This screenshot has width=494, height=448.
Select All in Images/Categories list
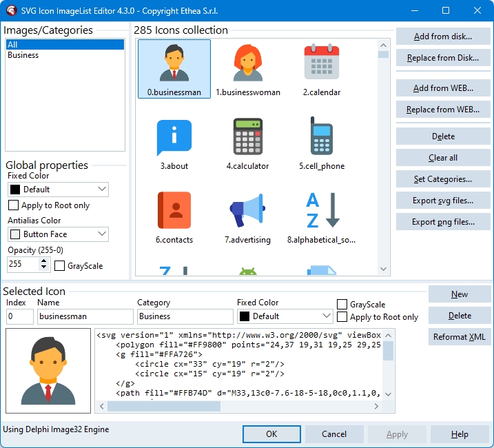pos(13,44)
